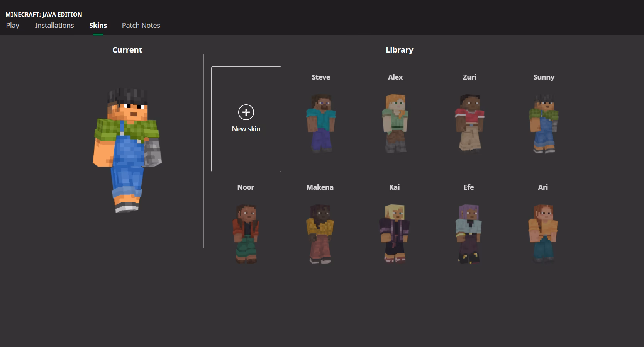Click the Steve name label

321,77
